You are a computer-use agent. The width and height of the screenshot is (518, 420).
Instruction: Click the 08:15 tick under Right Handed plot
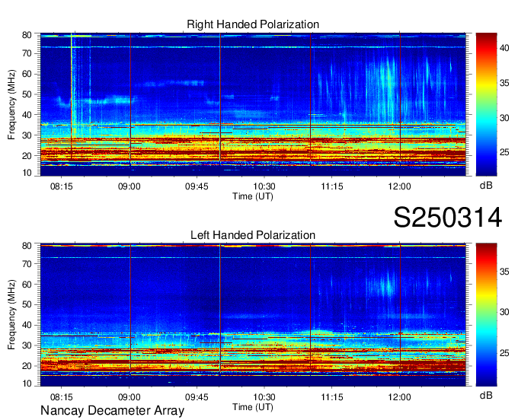pyautogui.click(x=61, y=186)
